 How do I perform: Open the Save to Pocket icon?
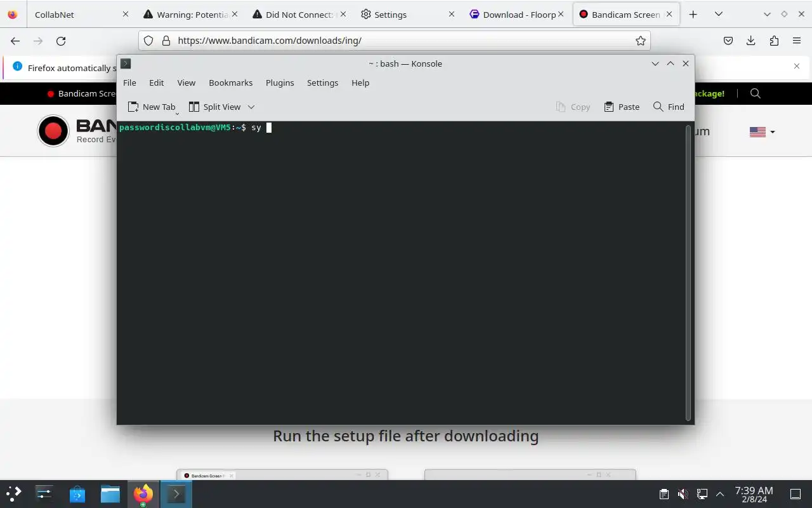(x=728, y=41)
